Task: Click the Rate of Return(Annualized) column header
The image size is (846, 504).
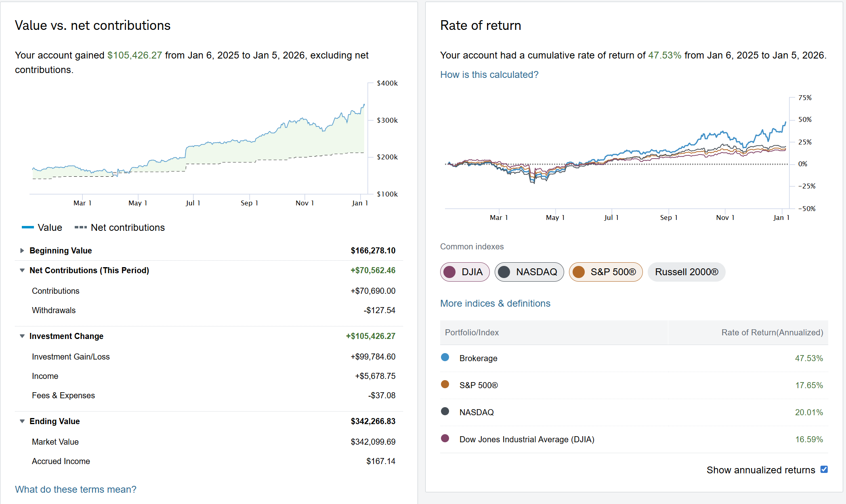Action: click(x=772, y=333)
